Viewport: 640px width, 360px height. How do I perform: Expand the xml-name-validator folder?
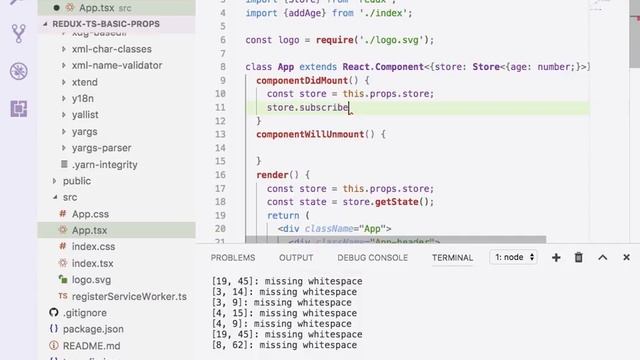64,65
